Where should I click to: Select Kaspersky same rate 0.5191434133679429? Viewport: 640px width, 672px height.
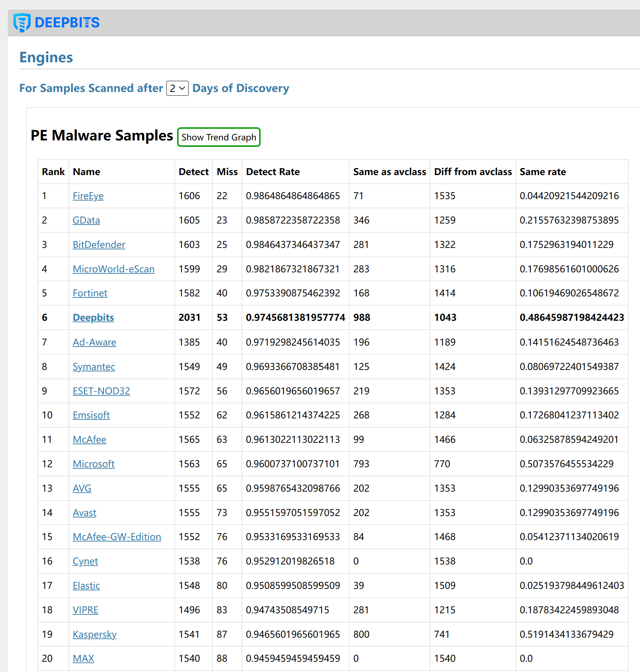pyautogui.click(x=566, y=634)
